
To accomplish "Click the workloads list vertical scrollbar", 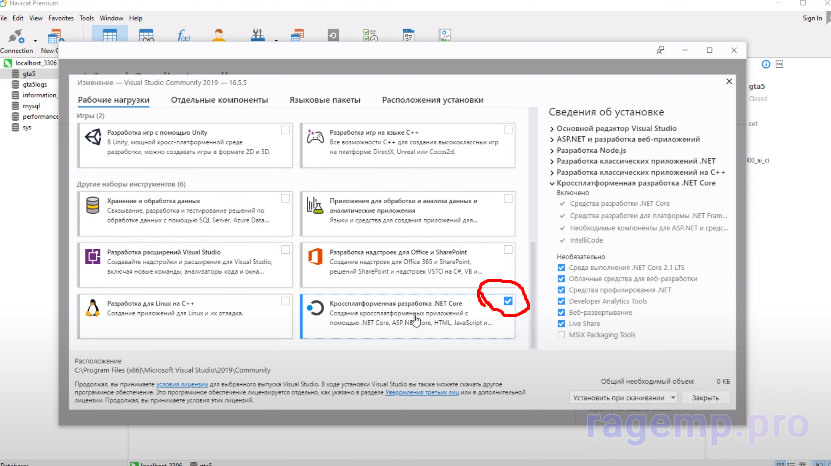I will [533, 294].
